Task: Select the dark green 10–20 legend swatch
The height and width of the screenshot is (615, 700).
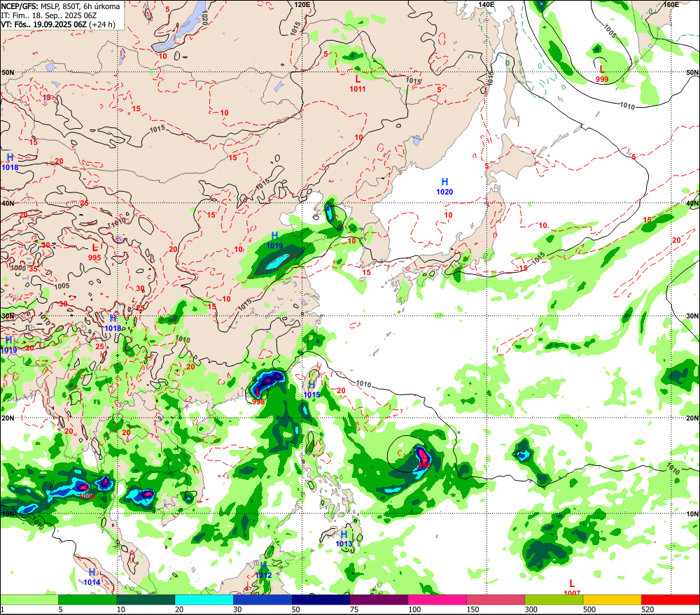Action: tap(146, 600)
